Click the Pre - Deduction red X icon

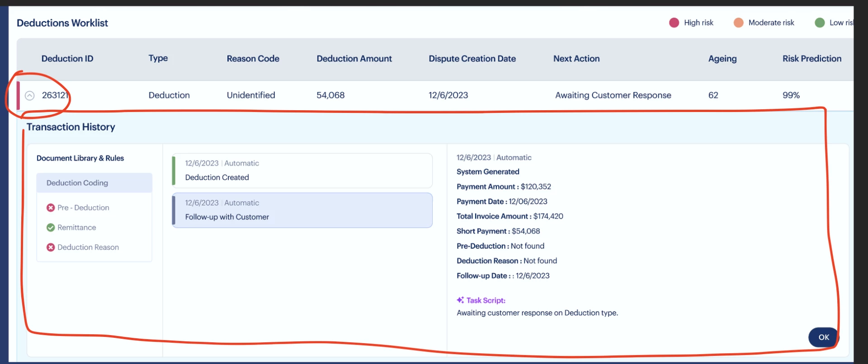coord(51,208)
